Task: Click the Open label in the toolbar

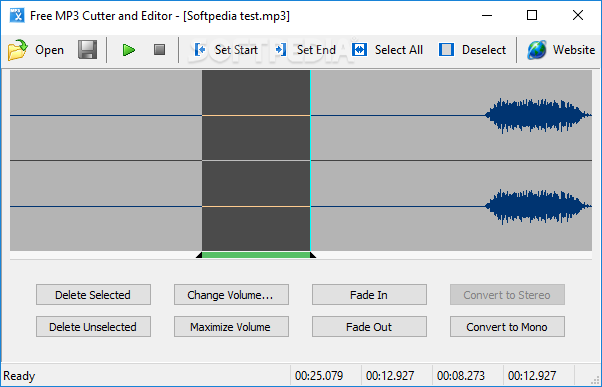Action: 50,50
